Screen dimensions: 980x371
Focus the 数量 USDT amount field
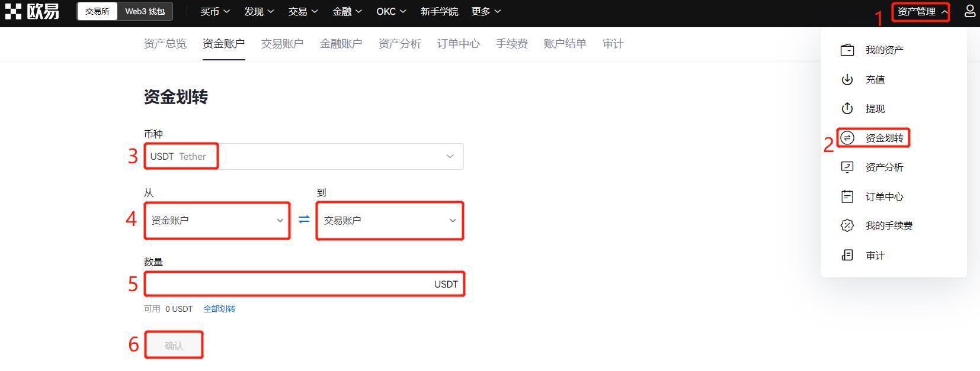(304, 284)
